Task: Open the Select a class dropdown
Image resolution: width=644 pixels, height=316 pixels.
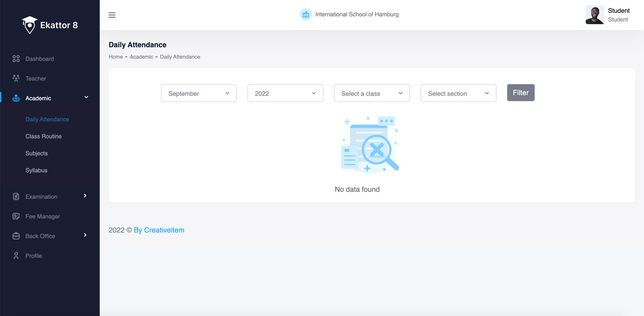Action: pos(372,93)
